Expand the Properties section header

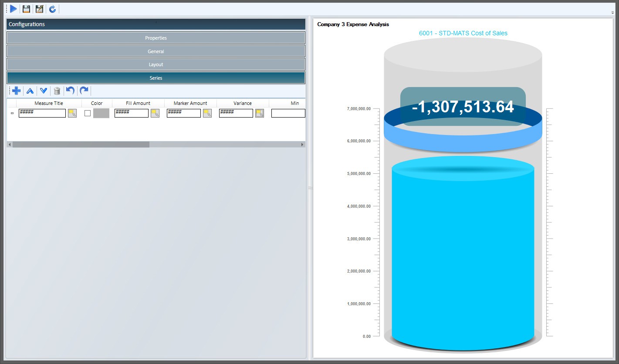[x=156, y=38]
